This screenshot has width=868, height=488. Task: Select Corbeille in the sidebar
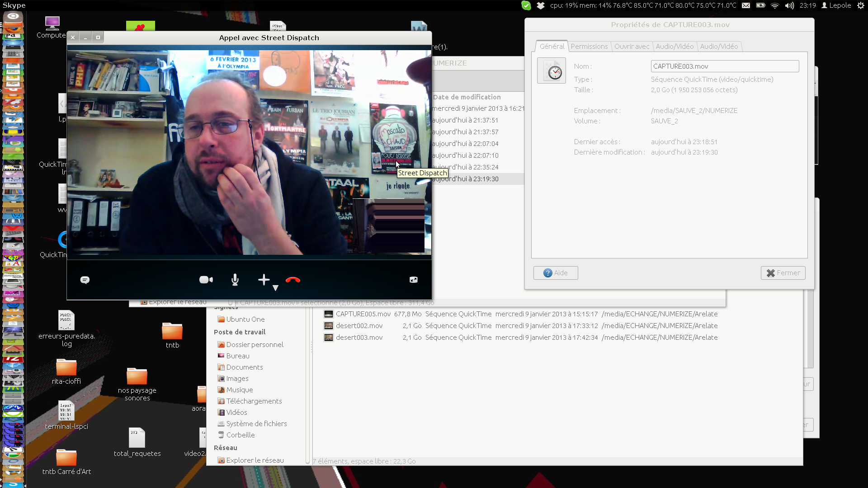pos(241,435)
